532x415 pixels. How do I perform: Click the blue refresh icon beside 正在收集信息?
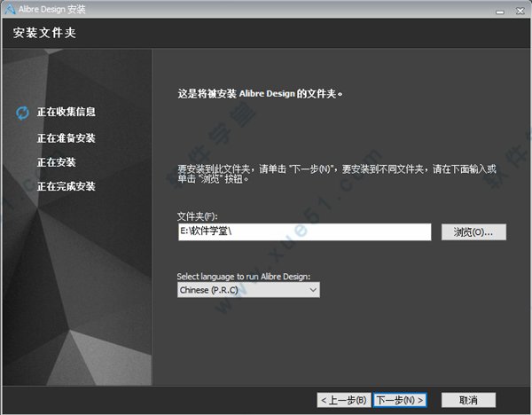[23, 113]
